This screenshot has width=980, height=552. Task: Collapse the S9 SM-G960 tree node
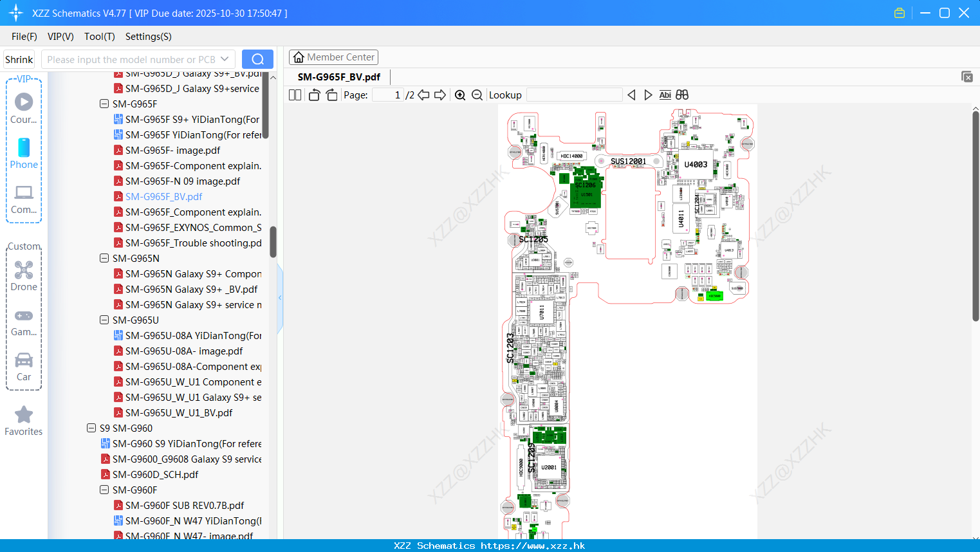91,428
